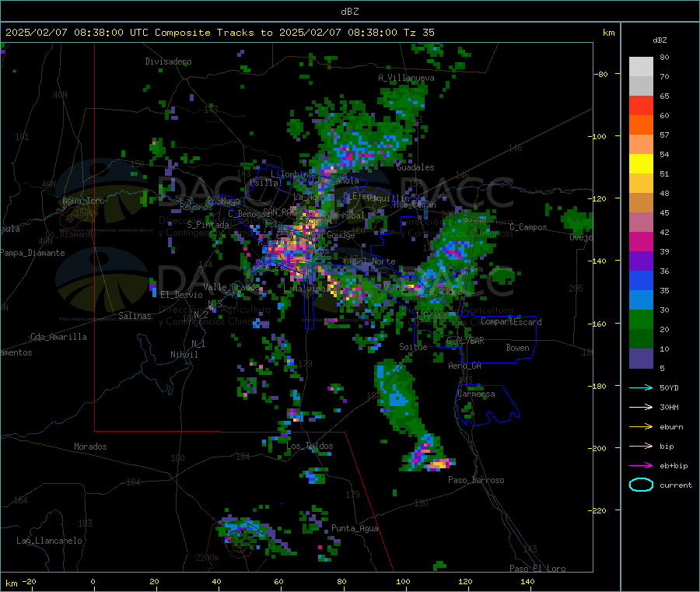Click the white 30HM arrow symbol
The height and width of the screenshot is (592, 700).
tap(641, 407)
